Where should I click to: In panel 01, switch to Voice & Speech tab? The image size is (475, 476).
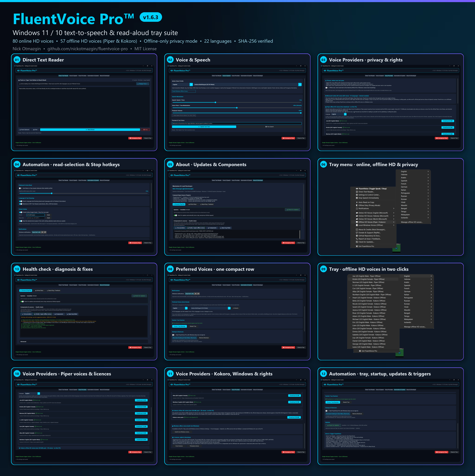coord(73,76)
